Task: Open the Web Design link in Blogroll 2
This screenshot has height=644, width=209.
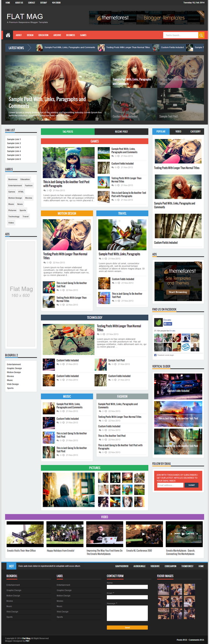Action: pyautogui.click(x=13, y=384)
